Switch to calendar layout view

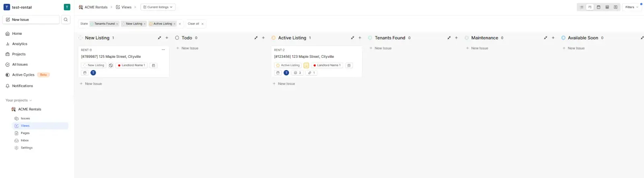[x=599, y=7]
